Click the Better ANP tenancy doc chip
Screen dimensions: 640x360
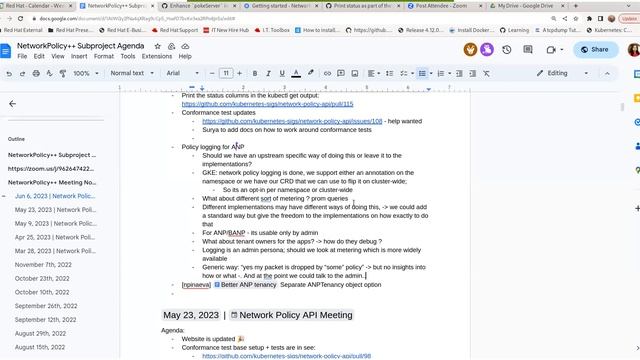click(245, 284)
